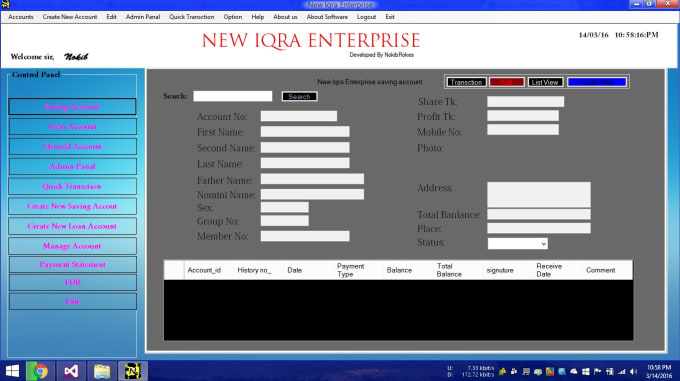Click the Share Tk input field
This screenshot has height=381, width=680.
click(526, 101)
